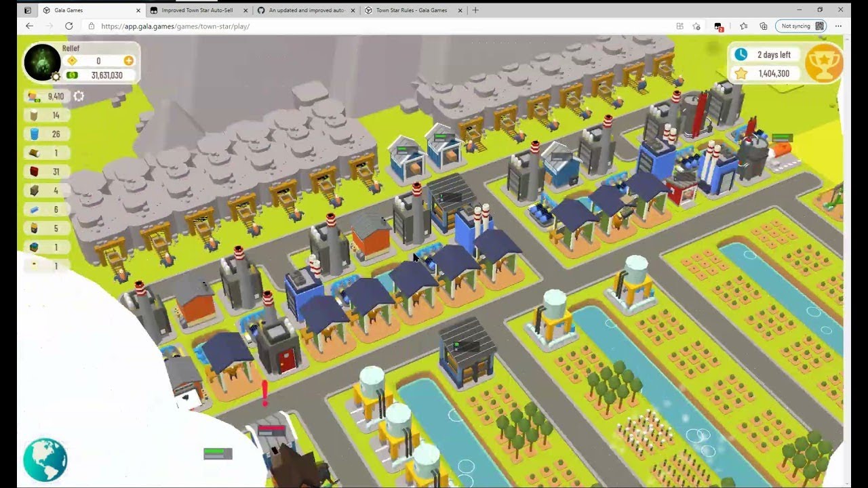Open the leaderboard trophy icon
Image resolution: width=868 pixels, height=488 pixels.
coord(823,63)
